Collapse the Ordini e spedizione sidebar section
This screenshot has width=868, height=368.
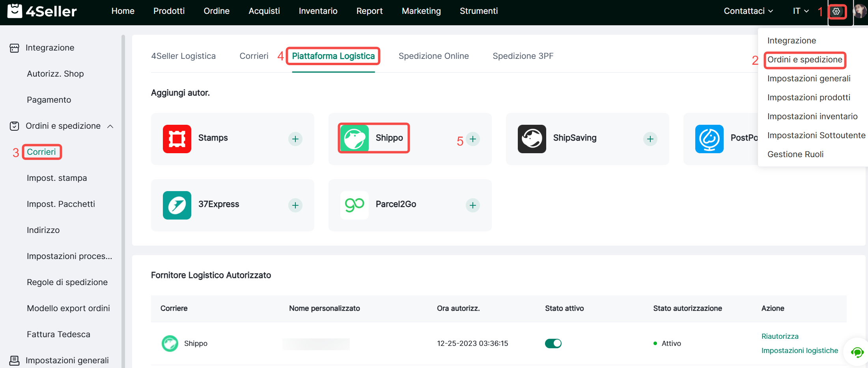(x=110, y=126)
